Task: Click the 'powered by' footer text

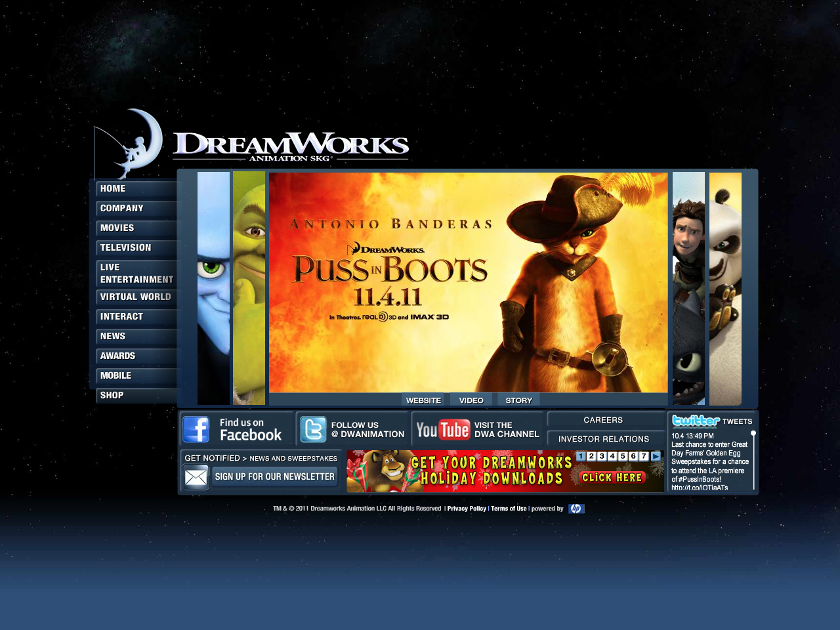Action: [547, 509]
